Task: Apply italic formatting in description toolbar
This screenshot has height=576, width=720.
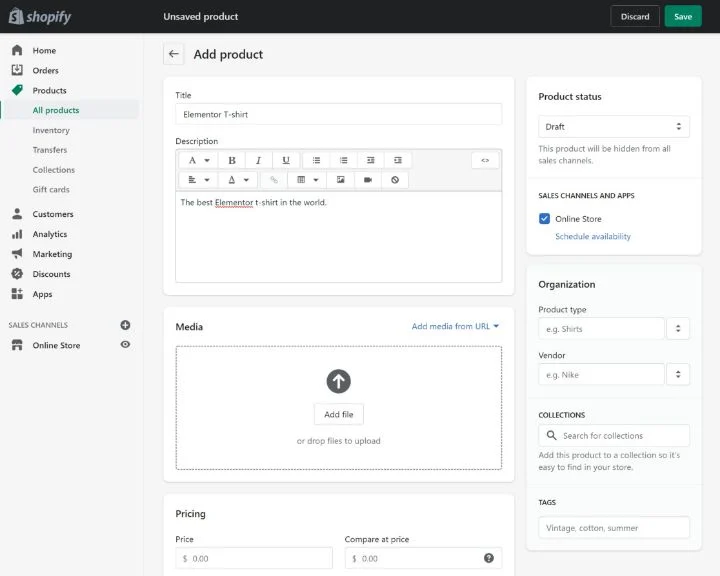Action: [x=259, y=160]
